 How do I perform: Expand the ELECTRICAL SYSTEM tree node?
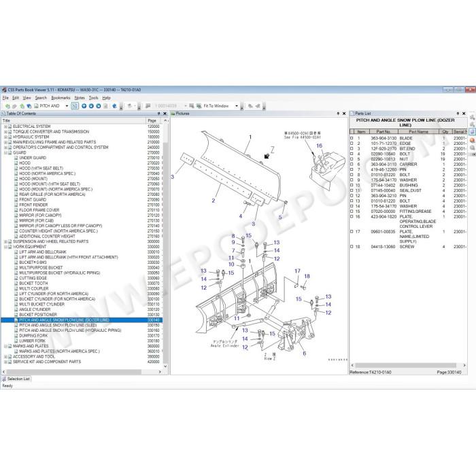(5, 126)
